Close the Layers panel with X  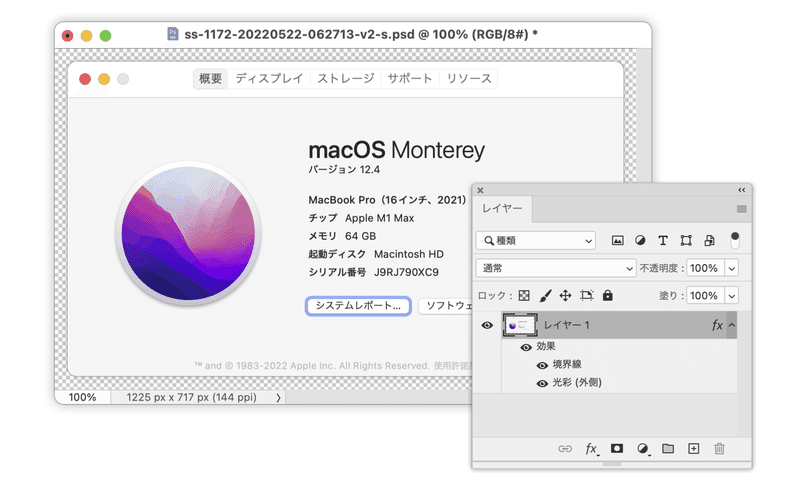480,190
